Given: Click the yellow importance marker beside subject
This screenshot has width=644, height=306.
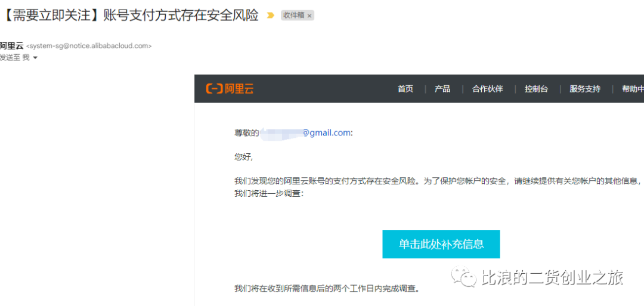Looking at the screenshot, I should 270,15.
